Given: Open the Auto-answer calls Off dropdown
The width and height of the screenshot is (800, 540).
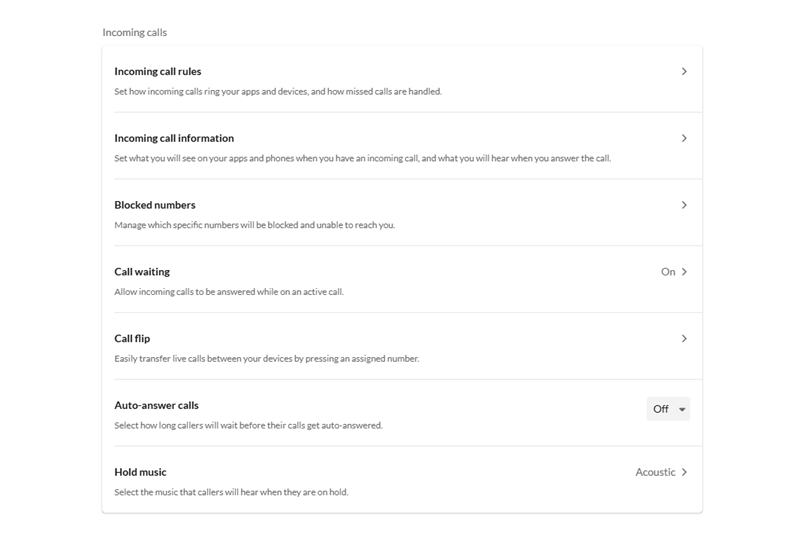Looking at the screenshot, I should [x=668, y=409].
